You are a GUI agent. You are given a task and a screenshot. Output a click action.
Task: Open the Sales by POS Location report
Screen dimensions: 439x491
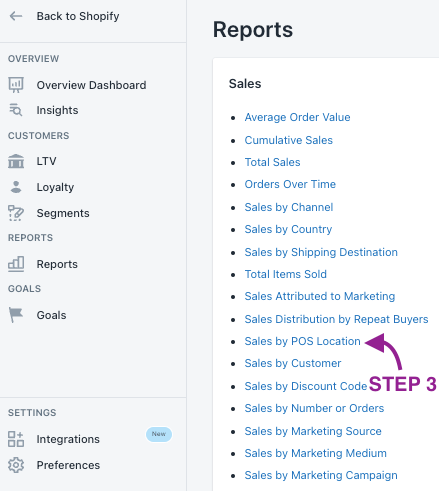(302, 341)
